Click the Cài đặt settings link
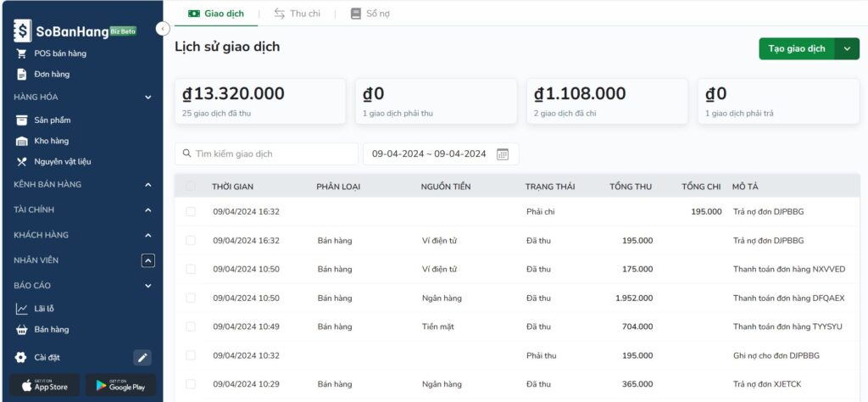 pos(47,358)
